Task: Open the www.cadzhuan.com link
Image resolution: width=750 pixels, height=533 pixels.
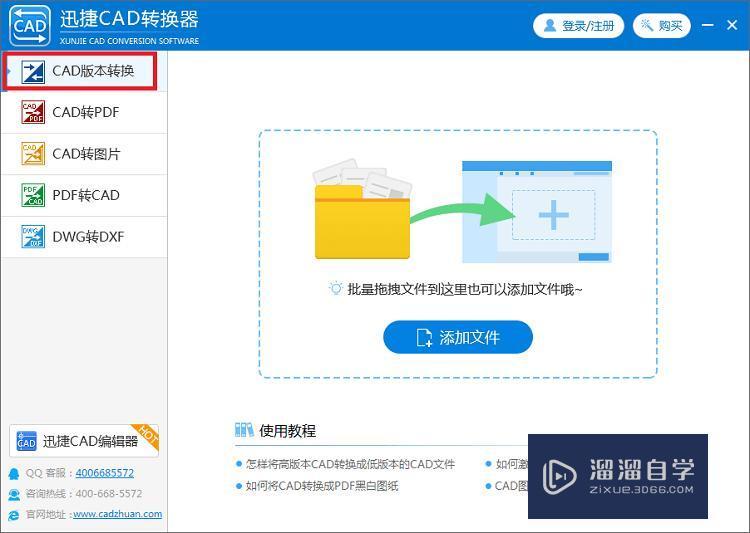Action: pos(118,514)
